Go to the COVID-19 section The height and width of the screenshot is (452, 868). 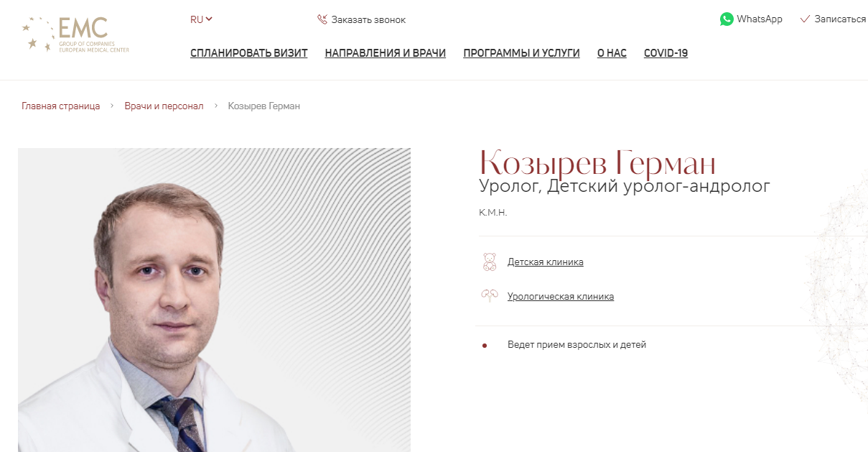tap(666, 53)
